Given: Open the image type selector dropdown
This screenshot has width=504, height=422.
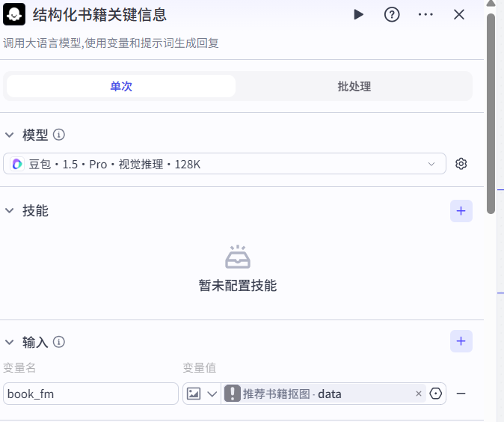Looking at the screenshot, I should coord(202,394).
